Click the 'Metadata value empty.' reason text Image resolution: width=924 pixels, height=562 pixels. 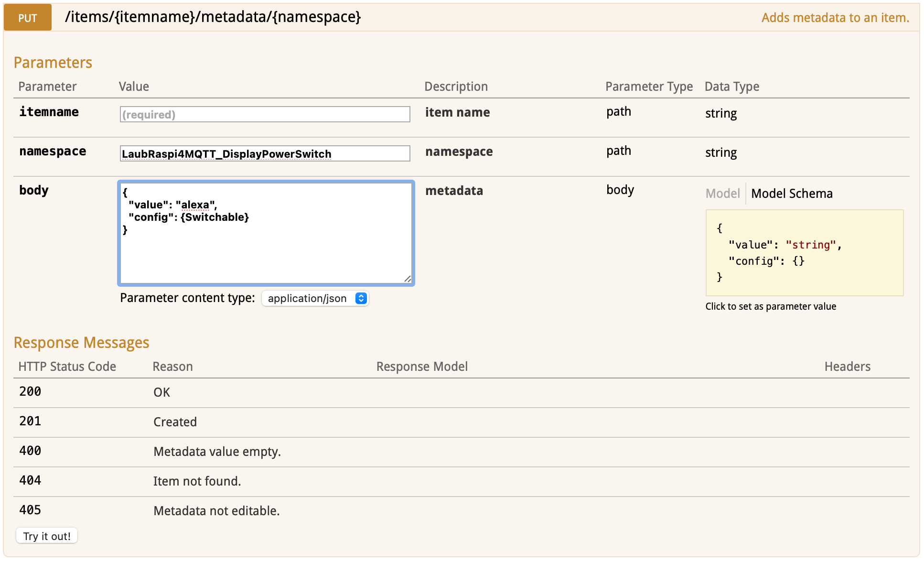point(217,452)
